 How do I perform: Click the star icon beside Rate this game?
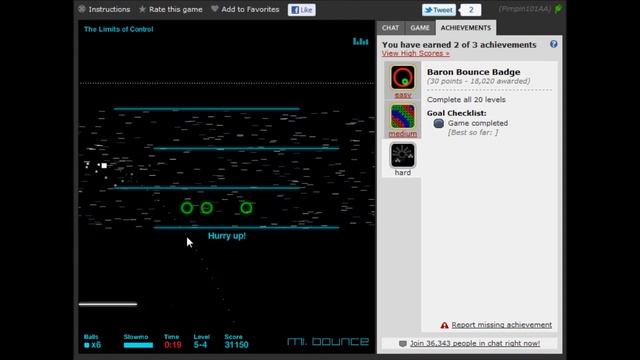tap(142, 9)
